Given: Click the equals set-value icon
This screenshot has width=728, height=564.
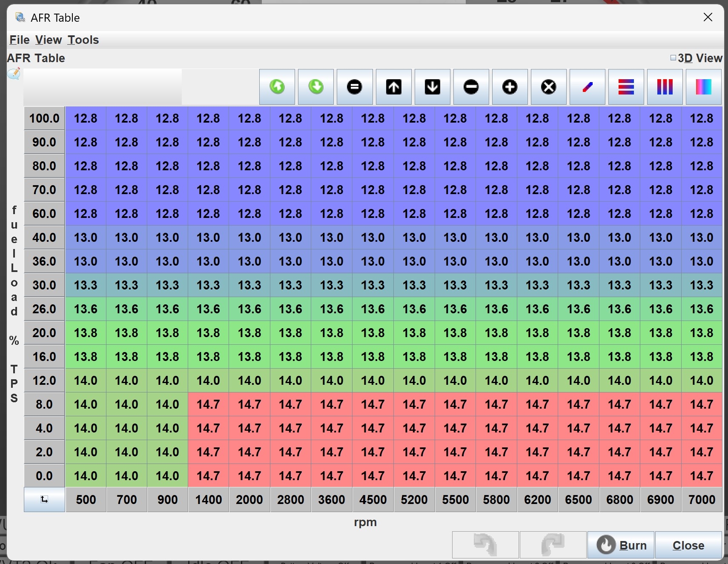Looking at the screenshot, I should pyautogui.click(x=355, y=87).
